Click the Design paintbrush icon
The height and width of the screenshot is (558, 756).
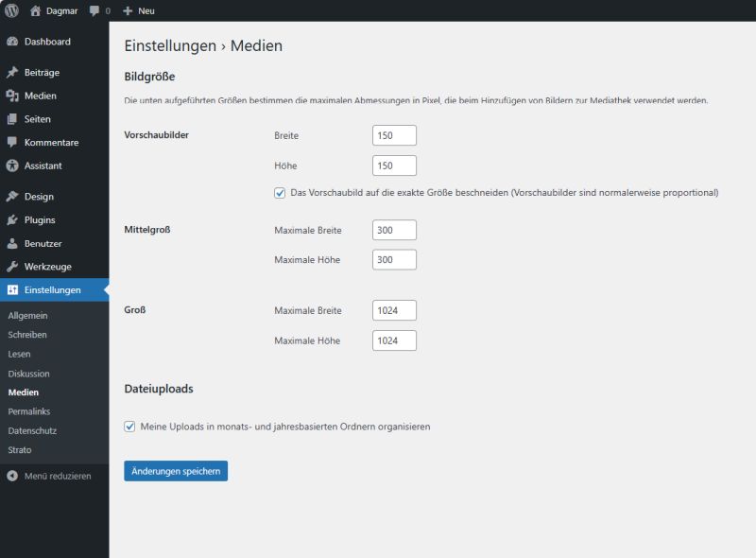[12, 197]
